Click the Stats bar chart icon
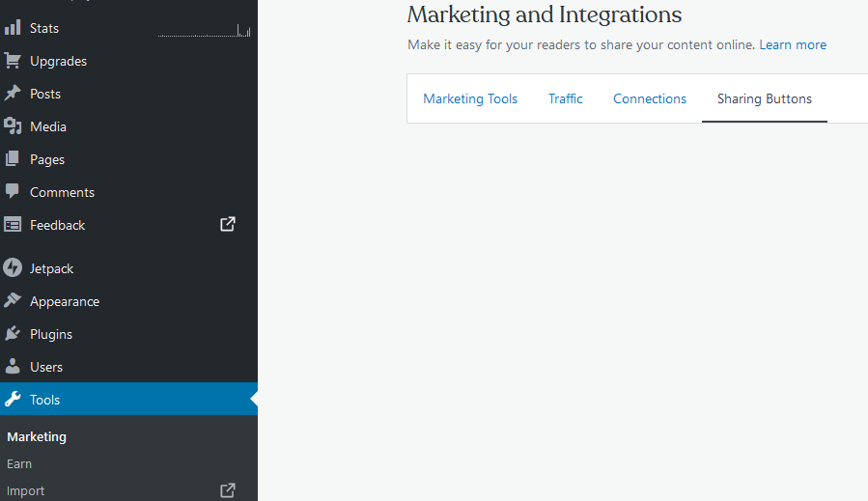The width and height of the screenshot is (868, 501). 13,28
